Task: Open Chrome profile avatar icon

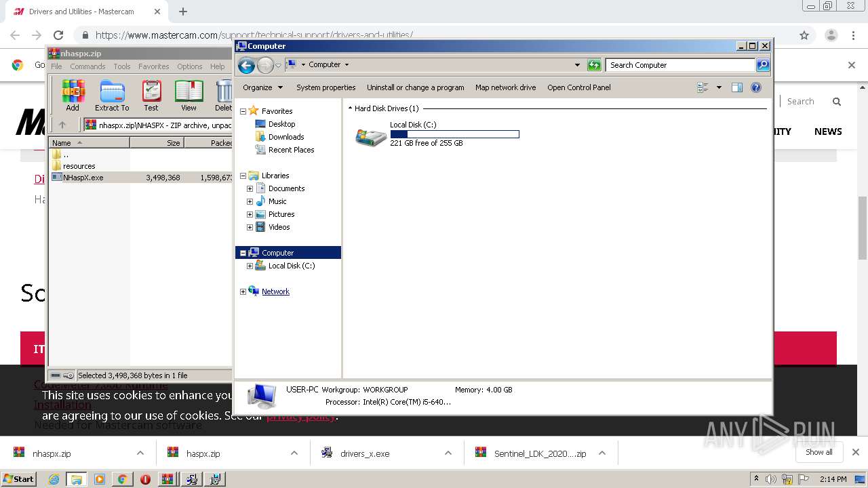Action: pos(831,35)
